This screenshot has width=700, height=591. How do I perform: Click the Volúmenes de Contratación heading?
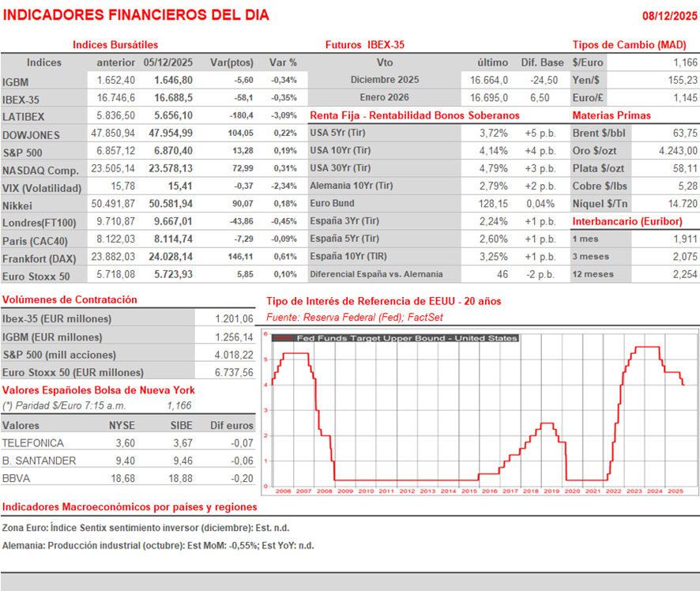70,299
